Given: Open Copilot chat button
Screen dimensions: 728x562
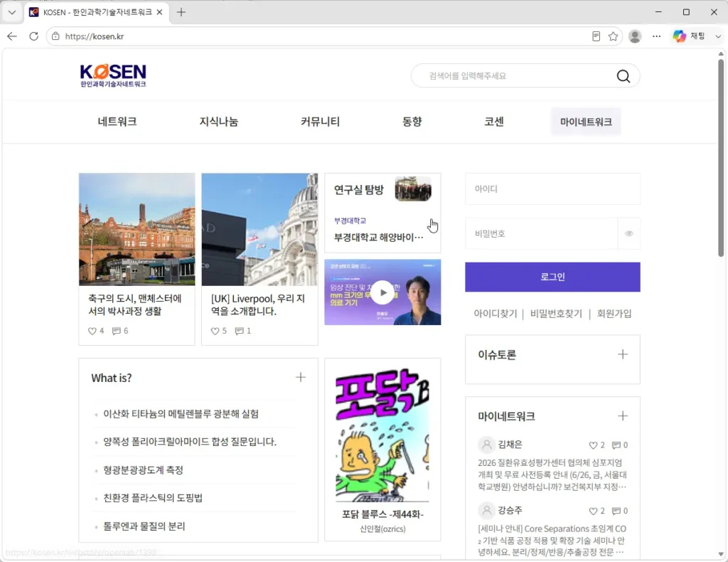Looking at the screenshot, I should tap(689, 36).
